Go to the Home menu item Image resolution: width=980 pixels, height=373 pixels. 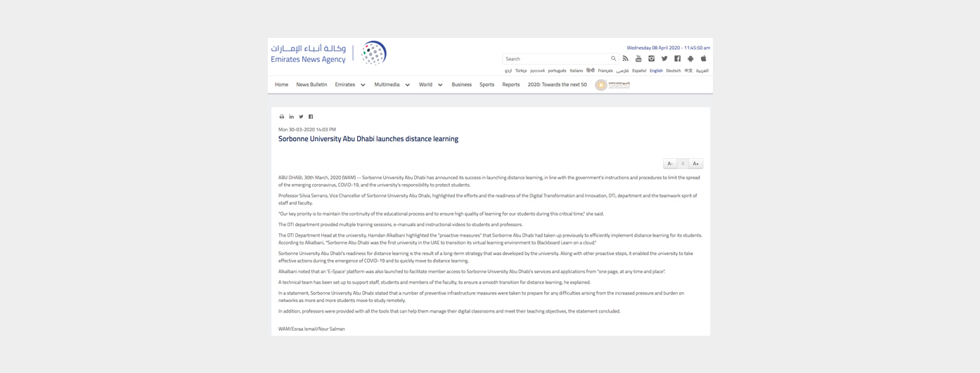[x=281, y=84]
